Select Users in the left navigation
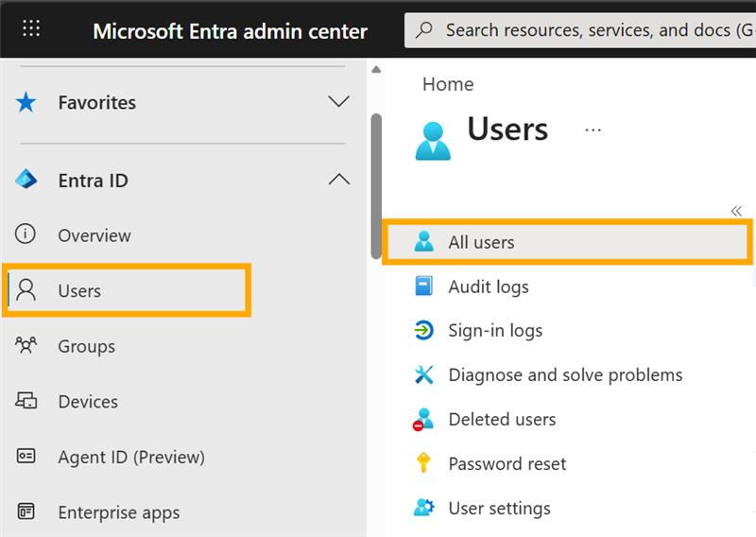This screenshot has height=537, width=756. 79,290
